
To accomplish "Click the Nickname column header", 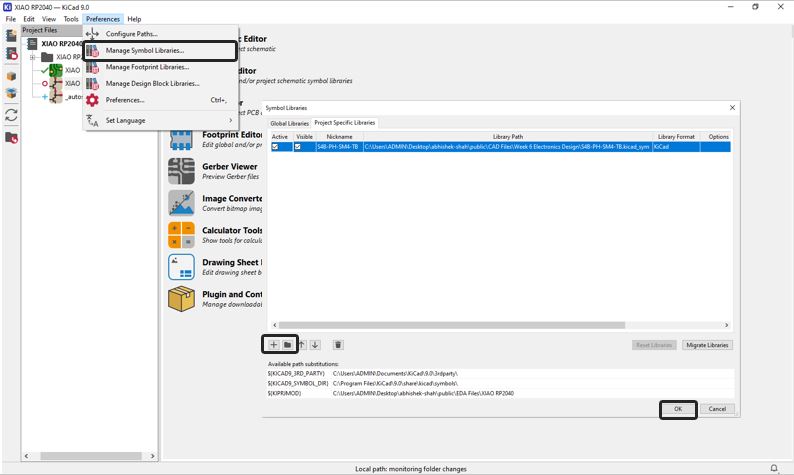I will pos(339,137).
